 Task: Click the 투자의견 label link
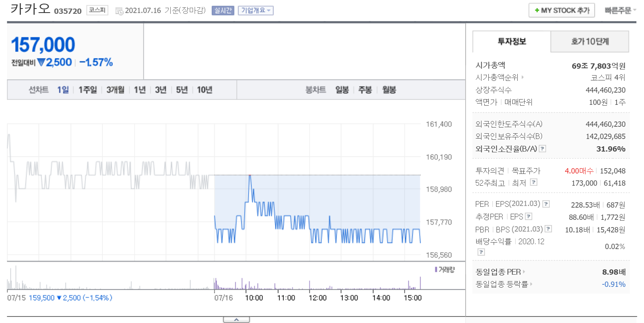point(490,171)
